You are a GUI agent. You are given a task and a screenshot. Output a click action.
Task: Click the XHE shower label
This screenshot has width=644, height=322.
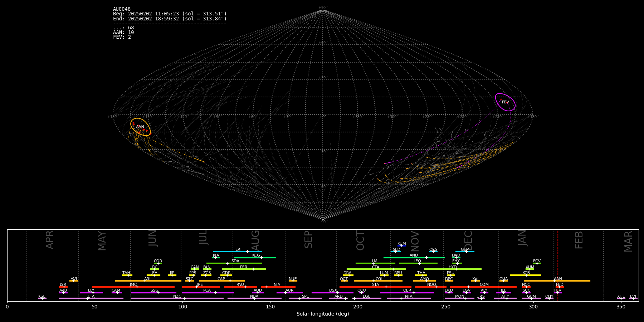tap(621, 297)
